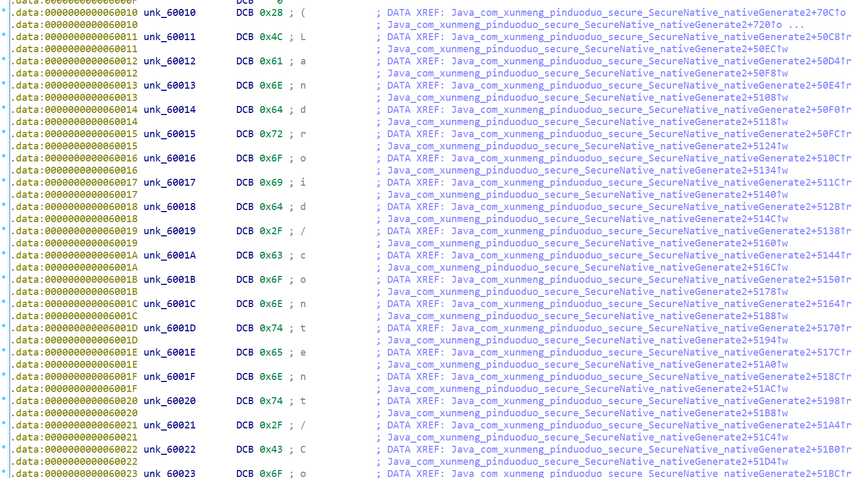Select the unk_60017 label
This screenshot has height=478, width=868.
tap(169, 183)
